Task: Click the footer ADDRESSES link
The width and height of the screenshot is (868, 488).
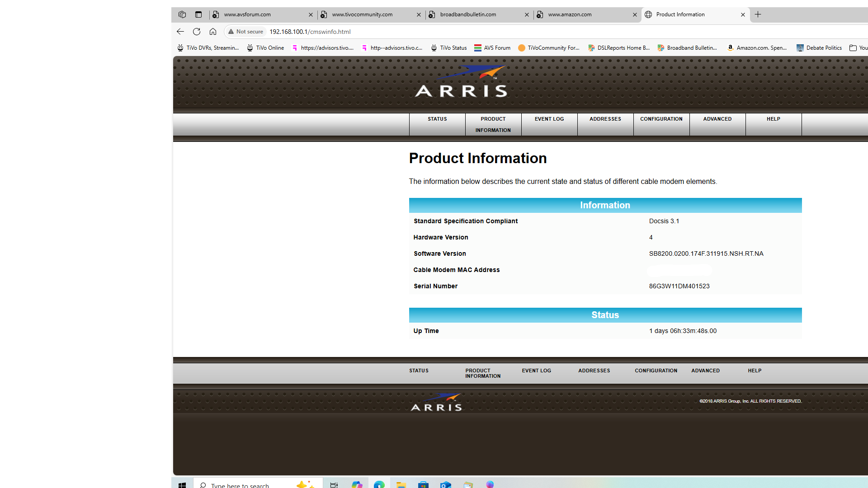Action: pos(594,371)
